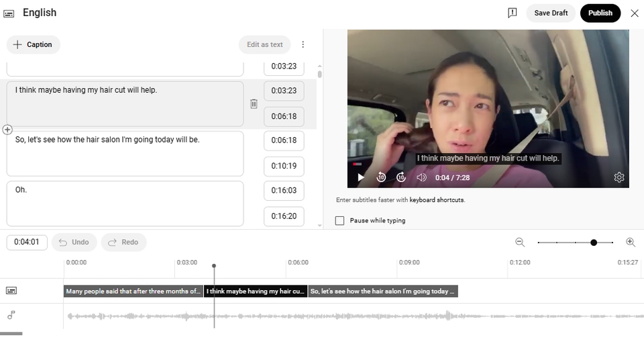Click the video preview thumbnail
Screen dimensions: 644x352
(488, 109)
